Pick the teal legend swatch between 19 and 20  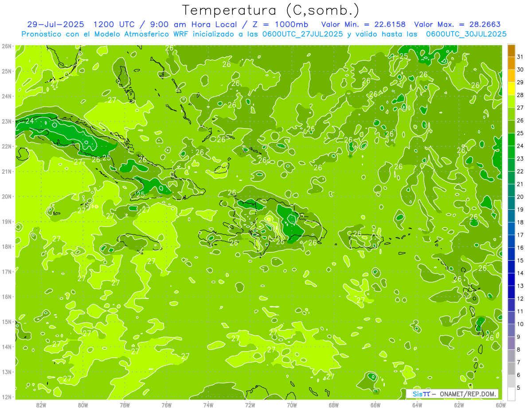pos(511,203)
